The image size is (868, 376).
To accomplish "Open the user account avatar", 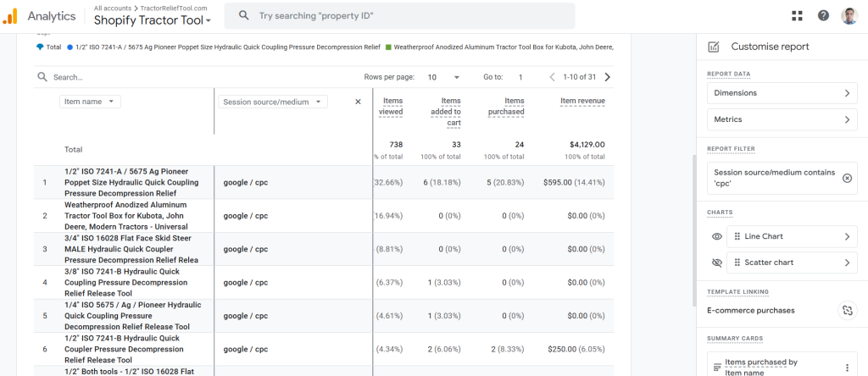I will tap(849, 15).
